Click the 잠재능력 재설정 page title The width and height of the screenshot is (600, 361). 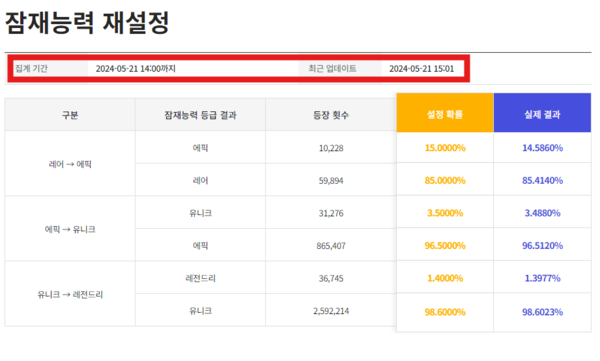(87, 23)
